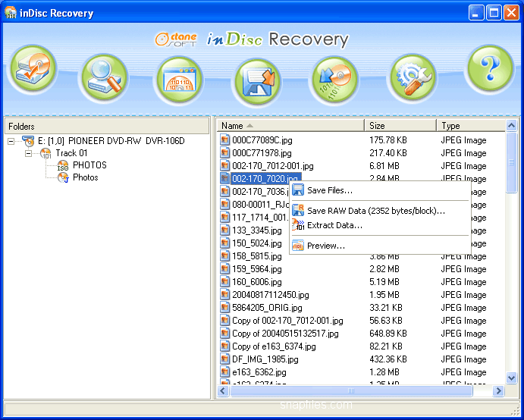This screenshot has height=420, width=524.
Task: Click file icon of 000C771978.jpg
Action: (x=225, y=152)
